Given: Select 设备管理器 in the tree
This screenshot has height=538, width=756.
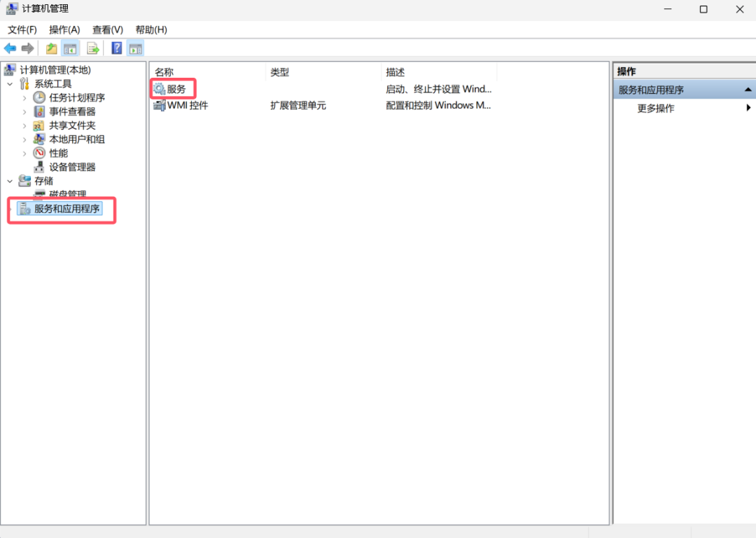Looking at the screenshot, I should [x=72, y=167].
